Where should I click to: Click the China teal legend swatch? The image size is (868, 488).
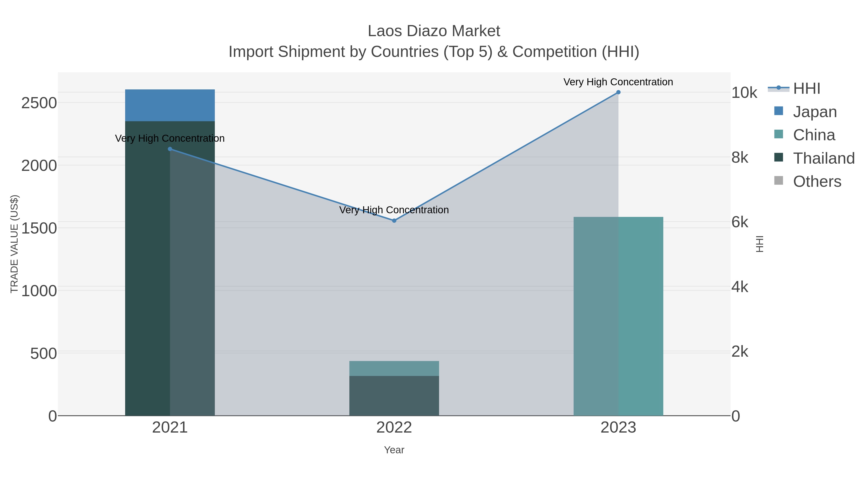pos(779,134)
